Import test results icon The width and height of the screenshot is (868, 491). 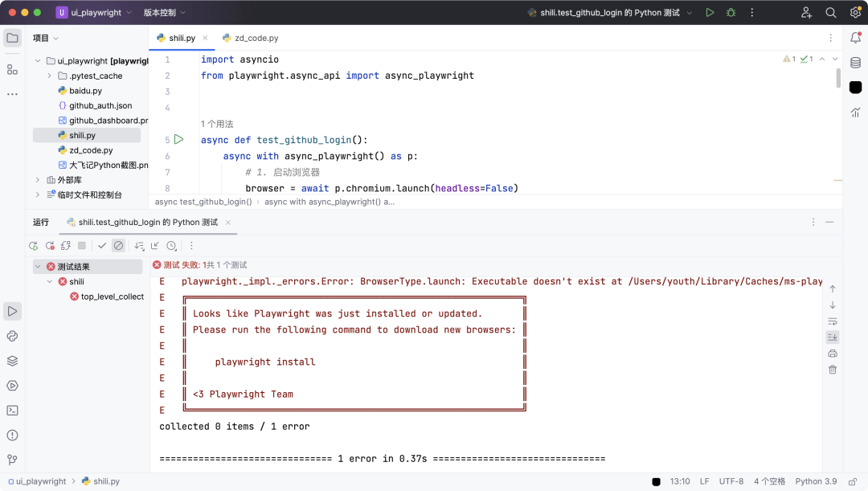point(155,246)
